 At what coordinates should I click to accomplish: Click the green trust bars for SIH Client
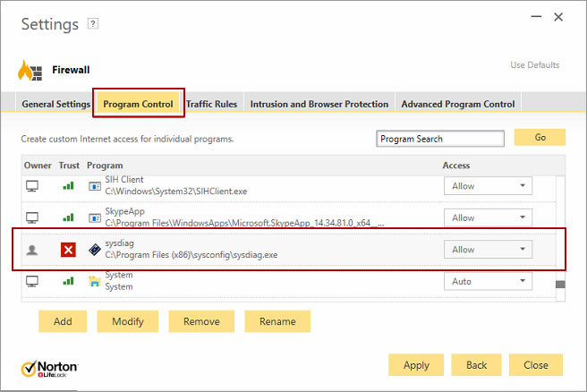68,185
